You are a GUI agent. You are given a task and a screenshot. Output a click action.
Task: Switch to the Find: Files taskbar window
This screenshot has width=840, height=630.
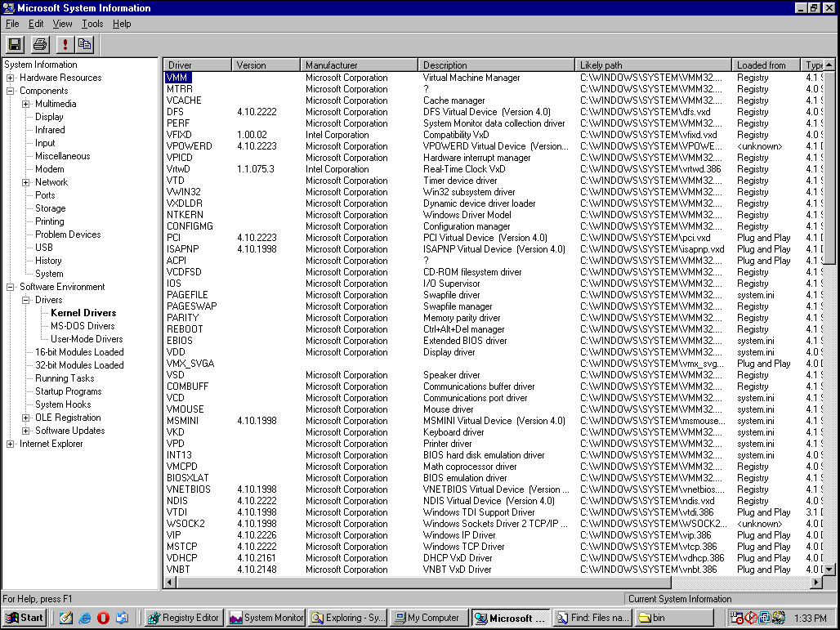592,618
